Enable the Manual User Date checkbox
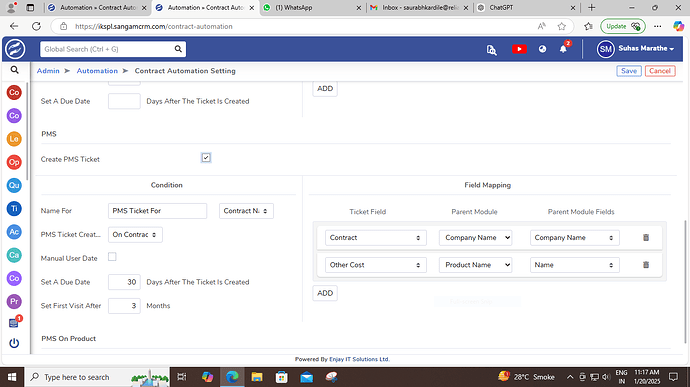The image size is (690, 387). click(x=112, y=257)
